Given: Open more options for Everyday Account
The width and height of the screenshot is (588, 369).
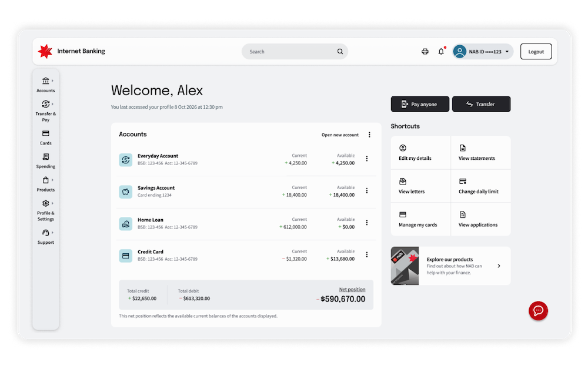Looking at the screenshot, I should pos(367,159).
